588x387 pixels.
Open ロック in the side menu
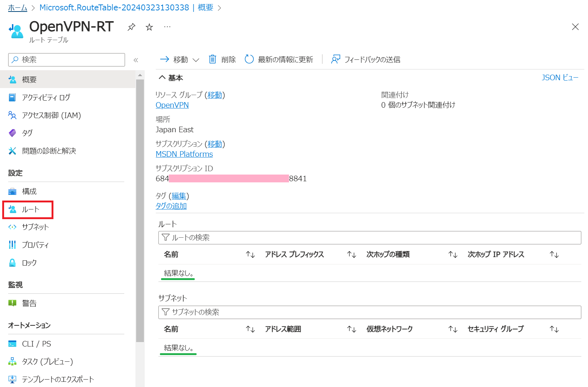tap(68, 263)
